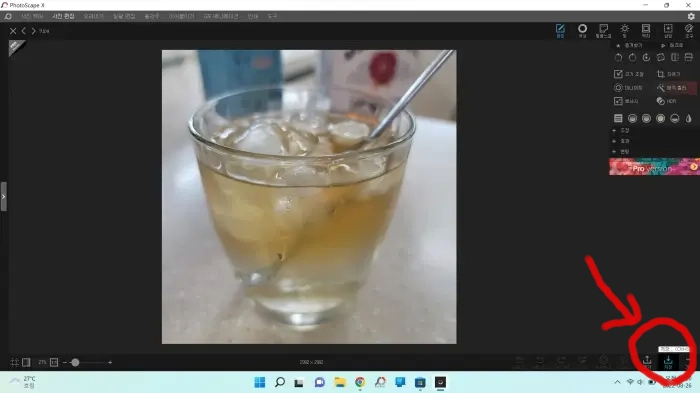The width and height of the screenshot is (700, 393).
Task: Click the zoom-out minus button
Action: coord(65,362)
